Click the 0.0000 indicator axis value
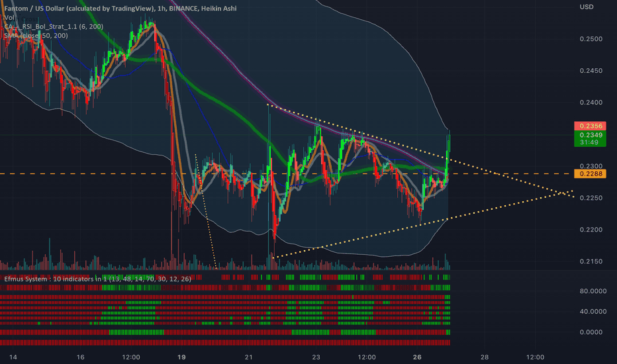This screenshot has width=617, height=364. (x=591, y=332)
